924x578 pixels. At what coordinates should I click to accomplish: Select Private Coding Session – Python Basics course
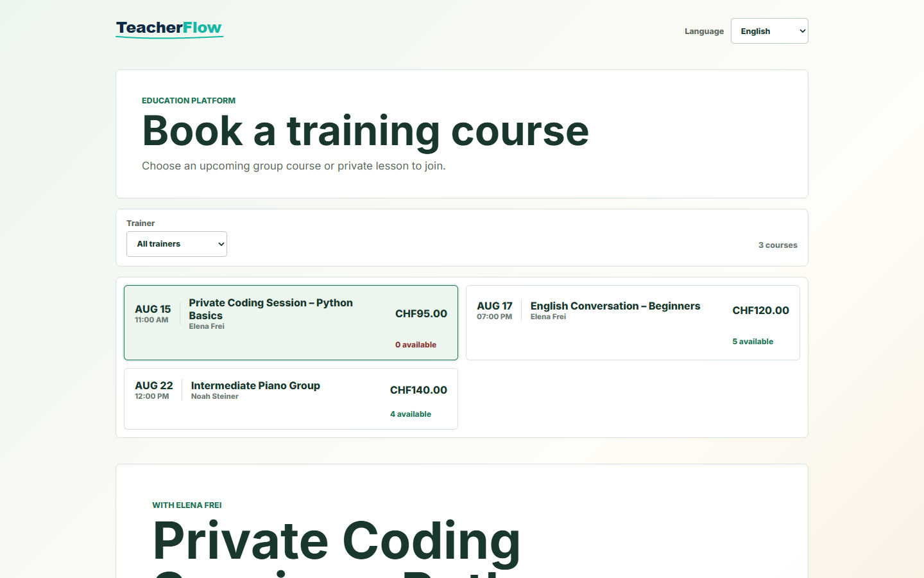tap(291, 322)
